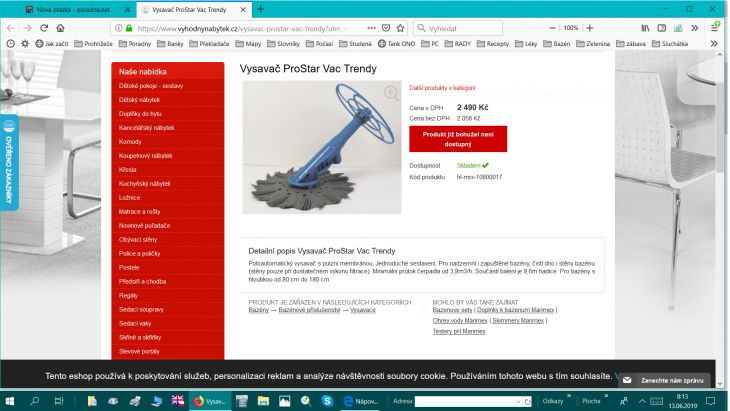Screen dimensions: 730x411
Task: Switch to Nová otázka poradna.net tab
Action: [x=74, y=9]
